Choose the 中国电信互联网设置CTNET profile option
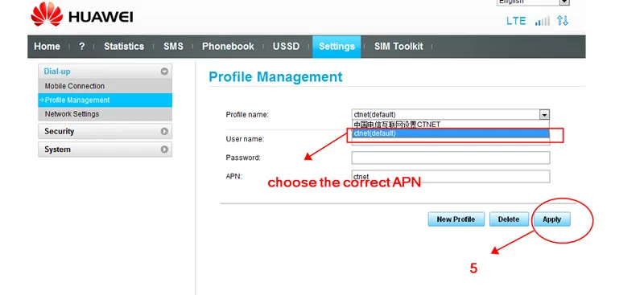644x295 pixels. 451,125
